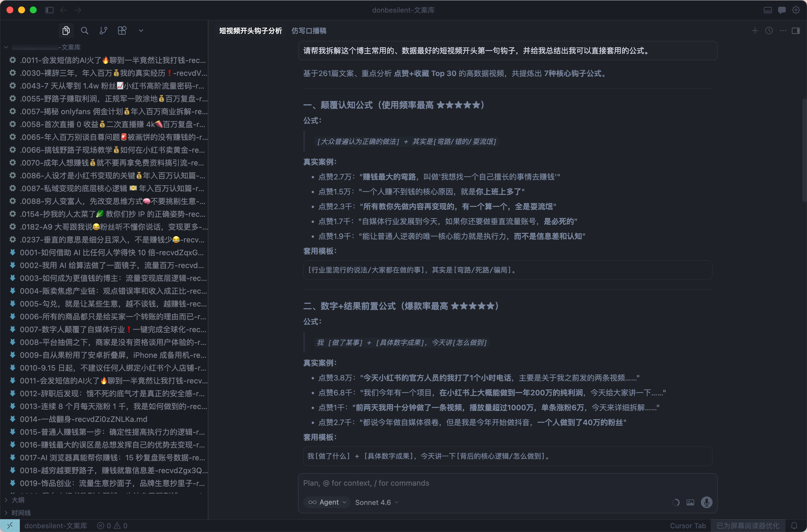Click the 套用模板 code block about 行业里流行的说法

click(508, 270)
